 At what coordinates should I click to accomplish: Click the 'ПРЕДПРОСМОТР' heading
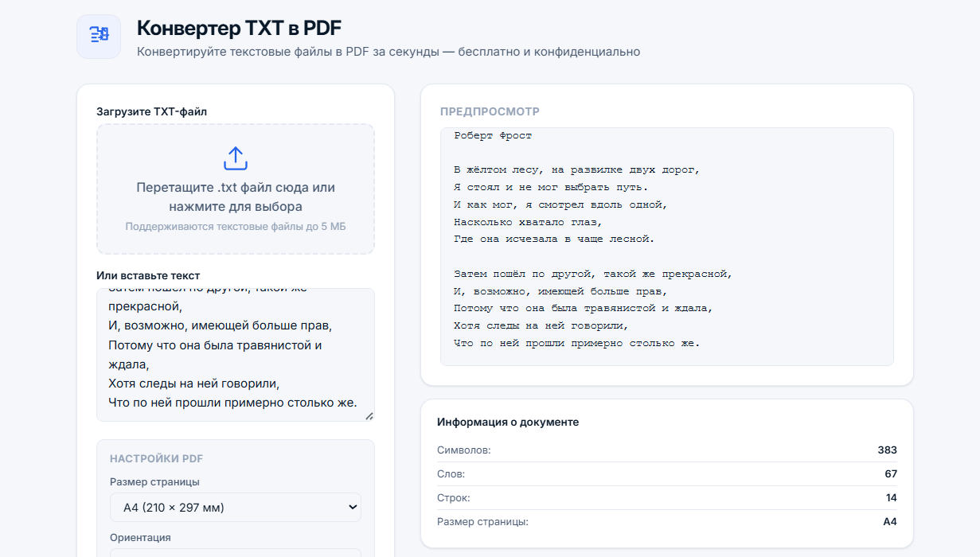(490, 112)
